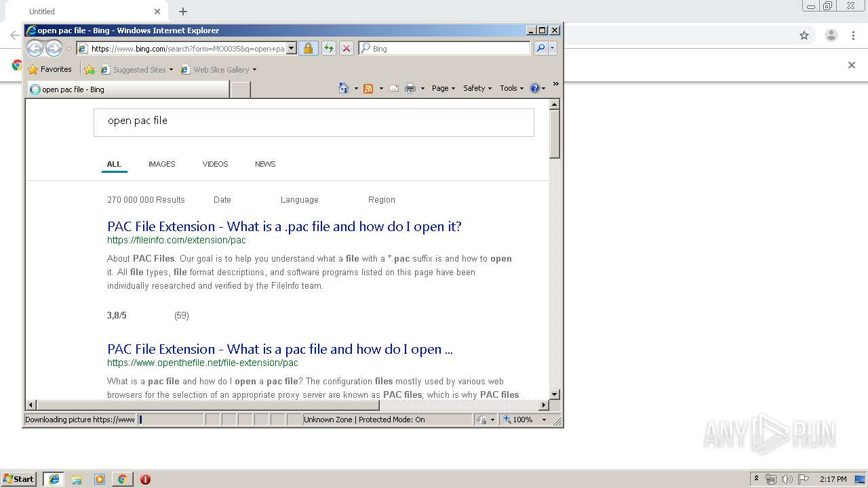Open Media Player taskbar icon

coord(100,479)
